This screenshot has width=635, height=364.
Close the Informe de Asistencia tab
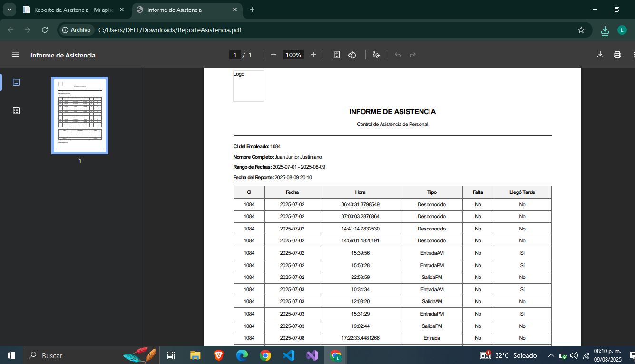(x=235, y=10)
